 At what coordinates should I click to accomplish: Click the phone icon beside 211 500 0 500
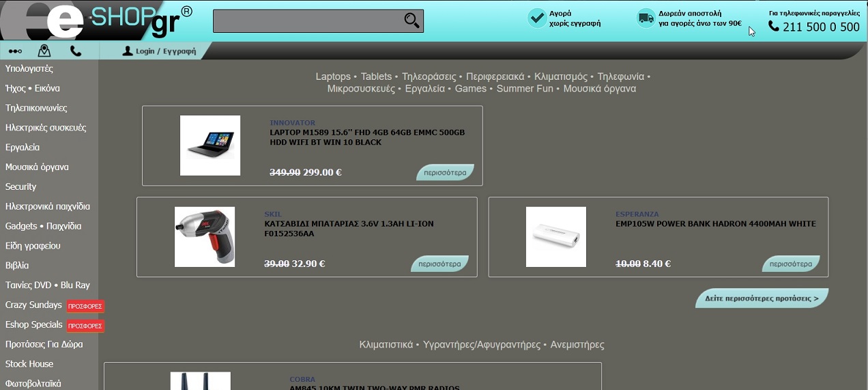tap(774, 26)
